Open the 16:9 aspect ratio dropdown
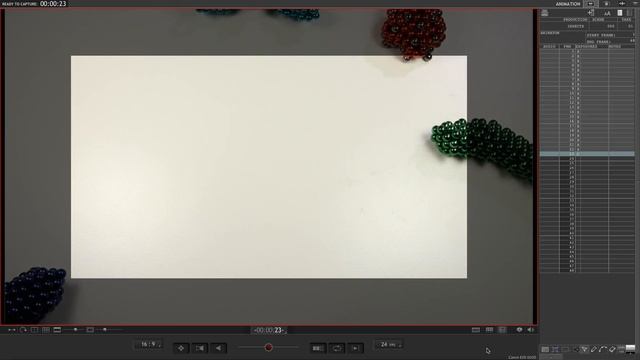Viewport: 640px width, 360px height. click(x=148, y=344)
